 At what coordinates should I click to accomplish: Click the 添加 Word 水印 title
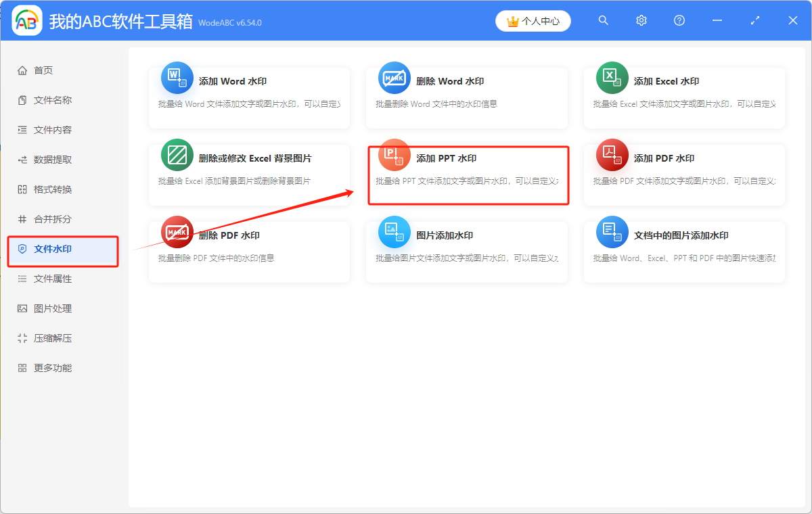[233, 81]
